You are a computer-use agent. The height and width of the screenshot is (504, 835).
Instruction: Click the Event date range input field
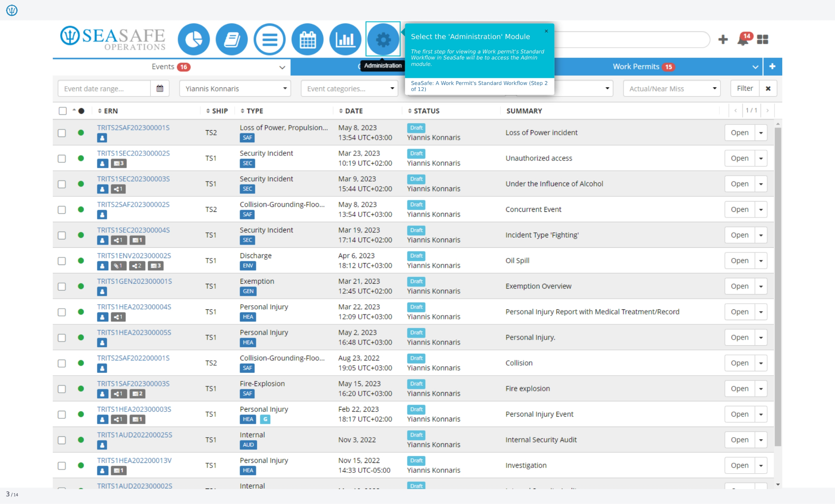tap(104, 89)
